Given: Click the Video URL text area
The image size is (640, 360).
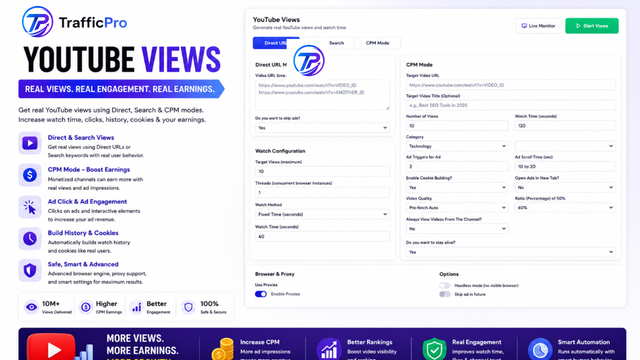Looking at the screenshot, I should [322, 95].
